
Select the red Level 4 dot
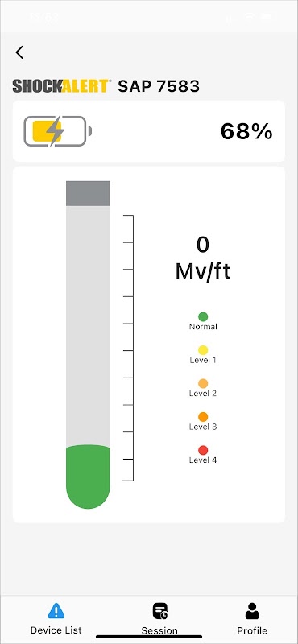(203, 450)
